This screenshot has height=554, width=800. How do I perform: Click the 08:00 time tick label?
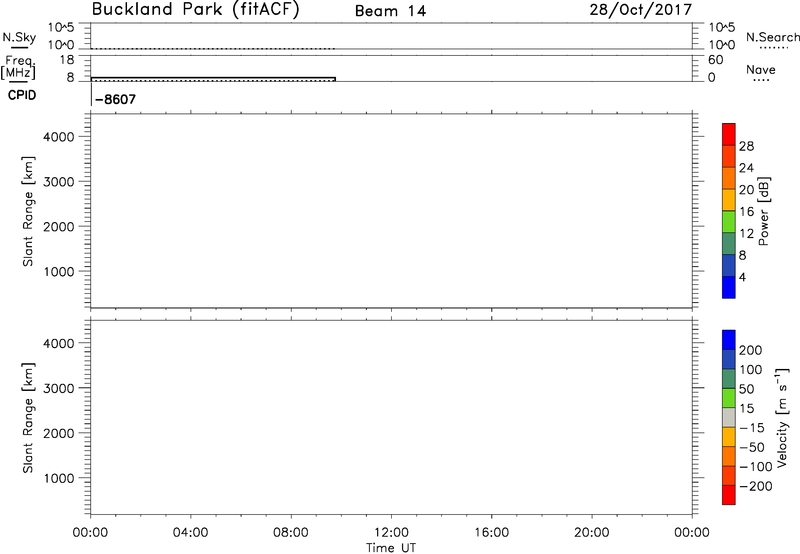291,533
